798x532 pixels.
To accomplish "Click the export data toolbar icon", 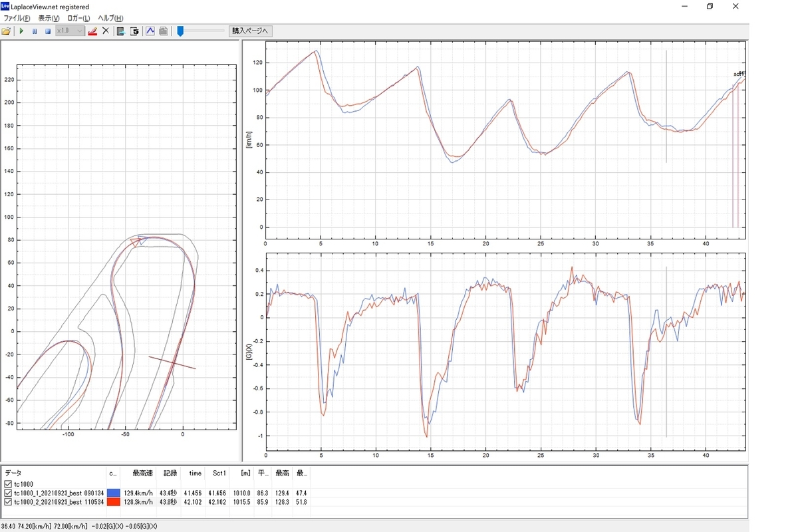I will (x=121, y=31).
